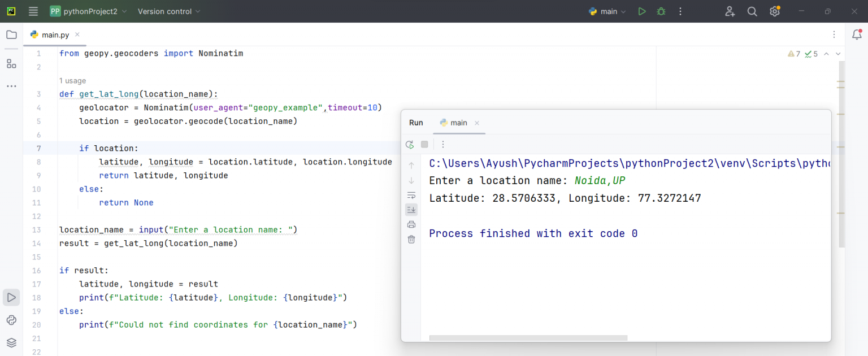Expand the Version control dropdown
Image resolution: width=868 pixels, height=356 pixels.
coord(168,11)
